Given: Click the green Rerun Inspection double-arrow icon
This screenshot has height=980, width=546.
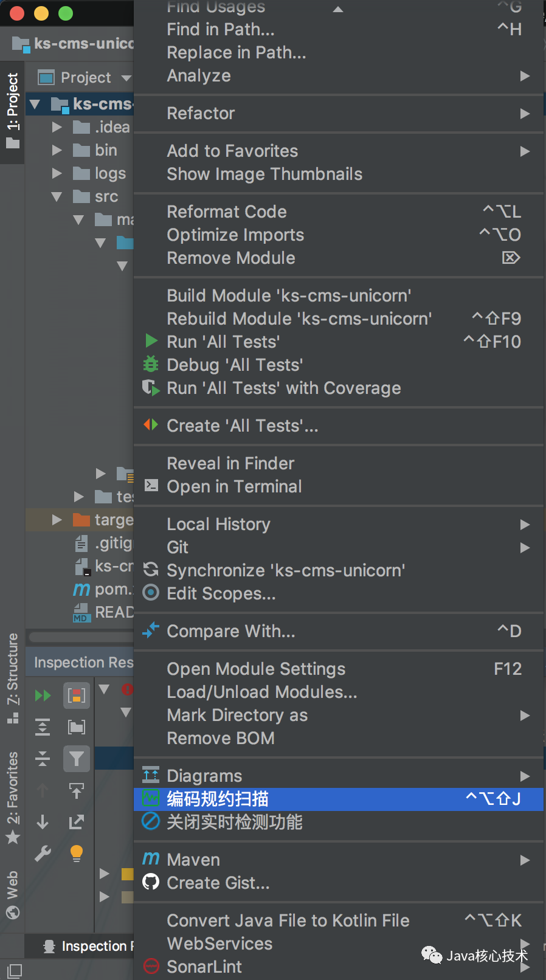Looking at the screenshot, I should click(43, 695).
